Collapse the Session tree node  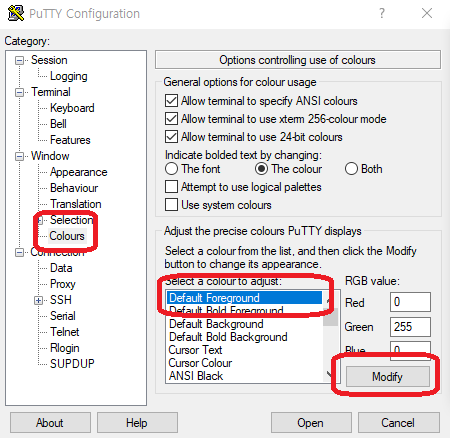point(19,60)
